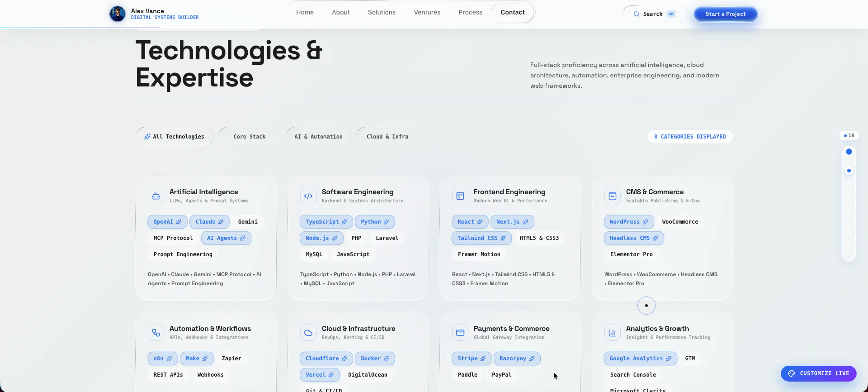Click the sparkle icon on Razorpay chip
Image resolution: width=868 pixels, height=392 pixels.
point(532,359)
